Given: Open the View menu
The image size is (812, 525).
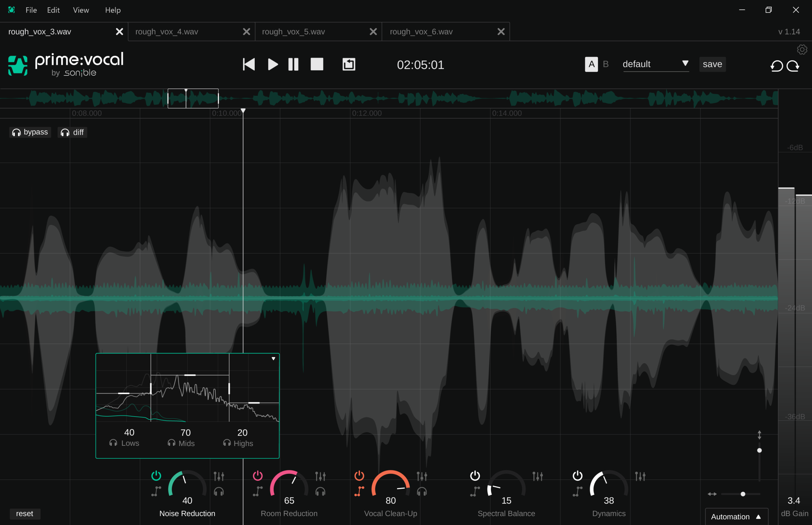Looking at the screenshot, I should tap(81, 10).
